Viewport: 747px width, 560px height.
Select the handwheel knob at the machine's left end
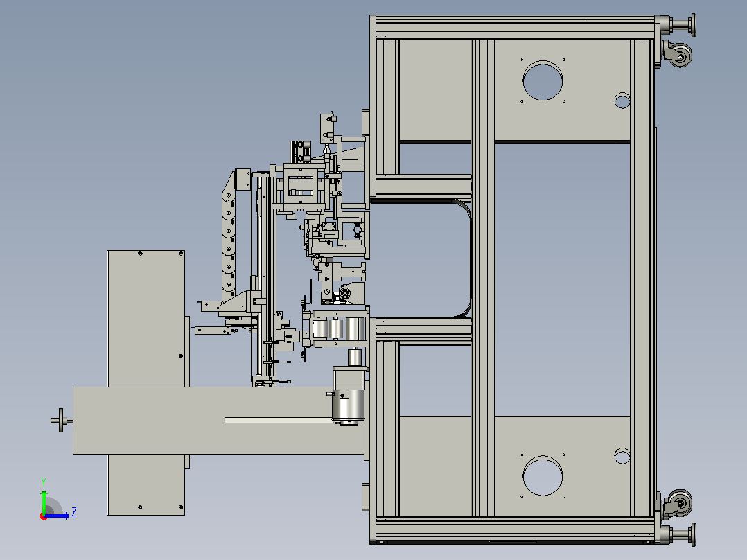pos(60,421)
